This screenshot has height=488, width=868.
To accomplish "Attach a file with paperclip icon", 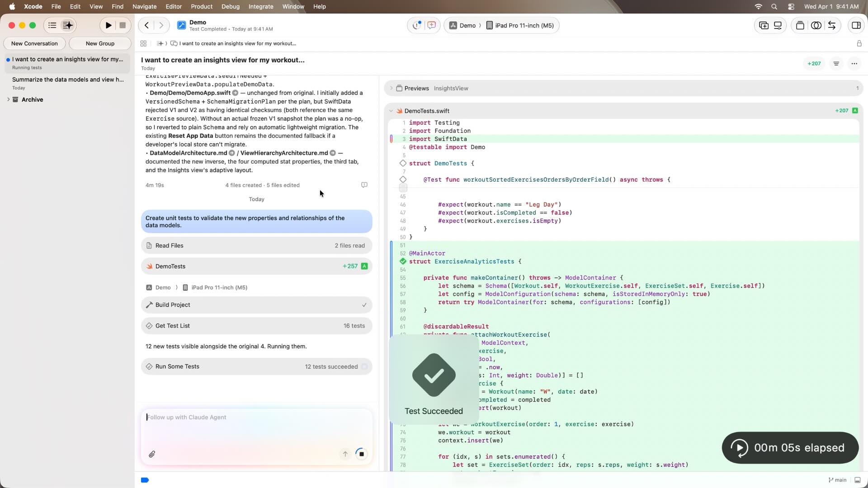I will click(x=152, y=454).
